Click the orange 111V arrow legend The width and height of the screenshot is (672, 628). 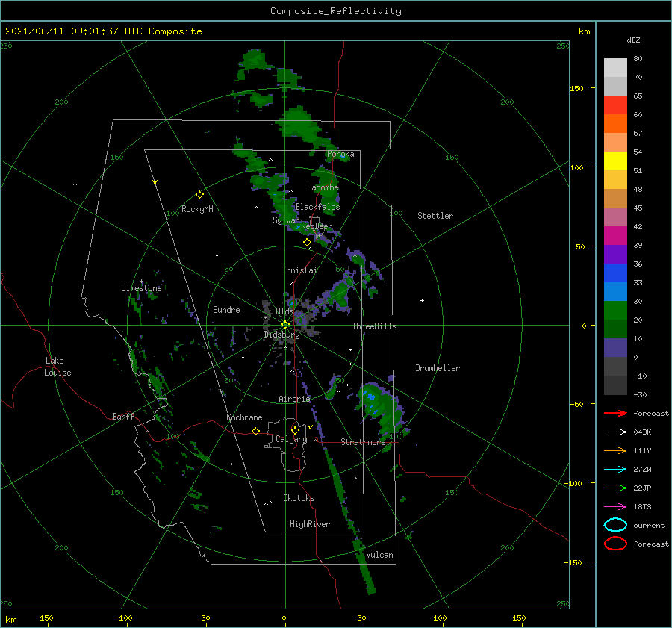(615, 450)
